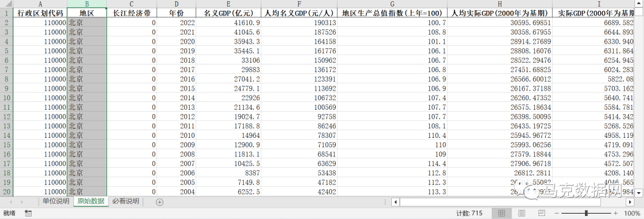Click real per capita cell 26812.2811
This screenshot has width=644, height=219.
500,173
